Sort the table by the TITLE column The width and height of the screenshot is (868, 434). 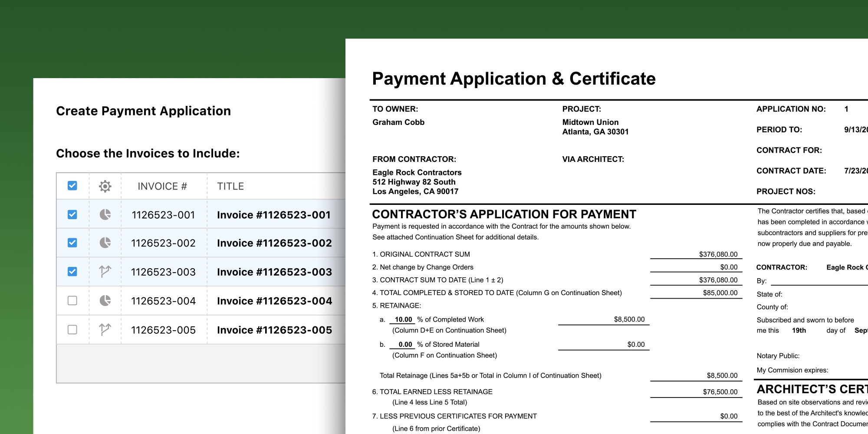(x=230, y=186)
